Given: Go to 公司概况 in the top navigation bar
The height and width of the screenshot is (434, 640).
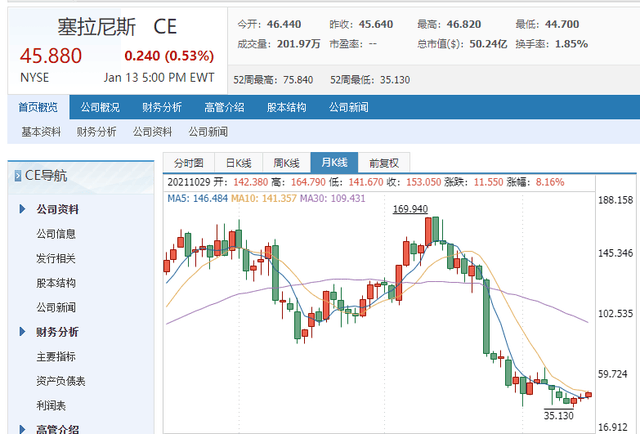Looking at the screenshot, I should click(100, 108).
